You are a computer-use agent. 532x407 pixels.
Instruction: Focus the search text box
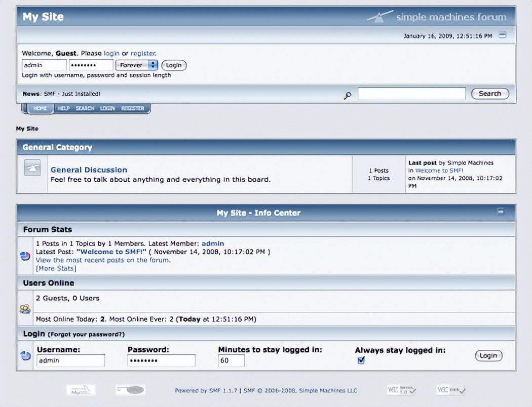click(x=411, y=94)
